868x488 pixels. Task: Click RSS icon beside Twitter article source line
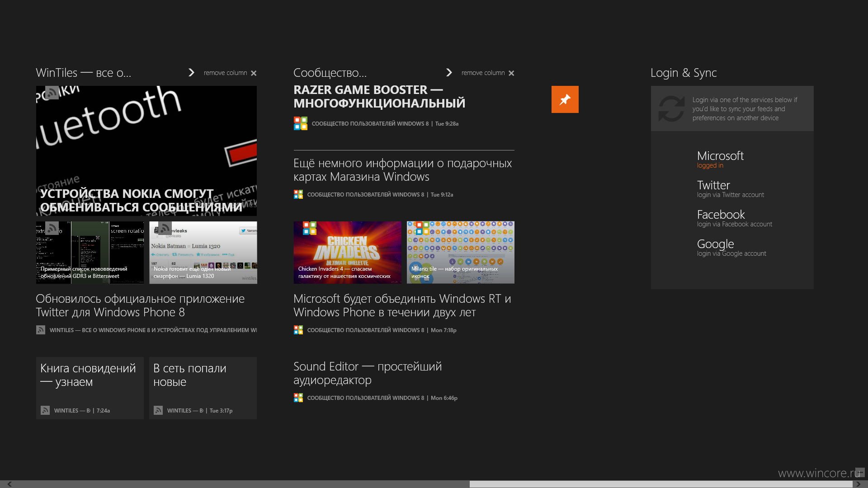(x=41, y=330)
